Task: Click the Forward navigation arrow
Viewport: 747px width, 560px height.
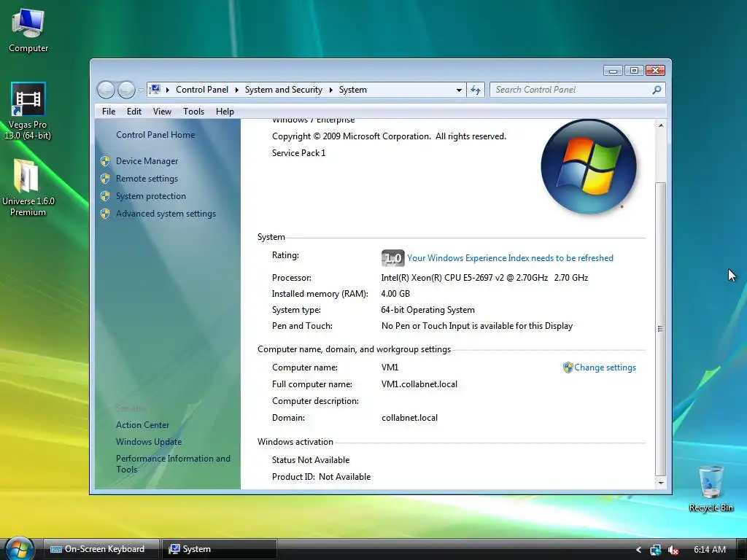Action: click(126, 90)
